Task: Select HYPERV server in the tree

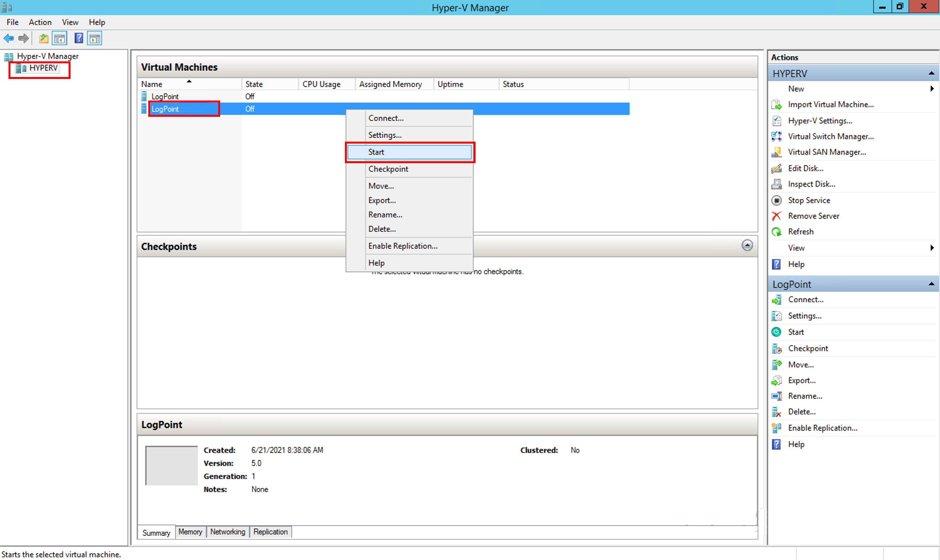Action: [43, 68]
